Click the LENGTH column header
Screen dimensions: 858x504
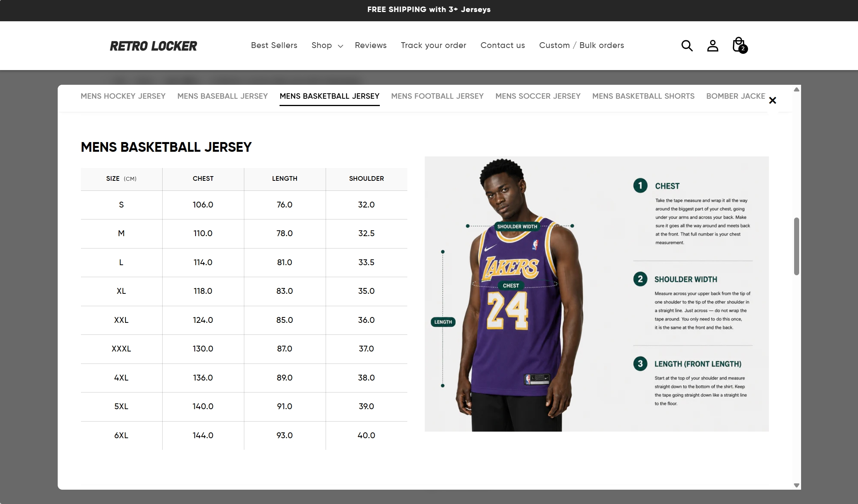coord(285,178)
